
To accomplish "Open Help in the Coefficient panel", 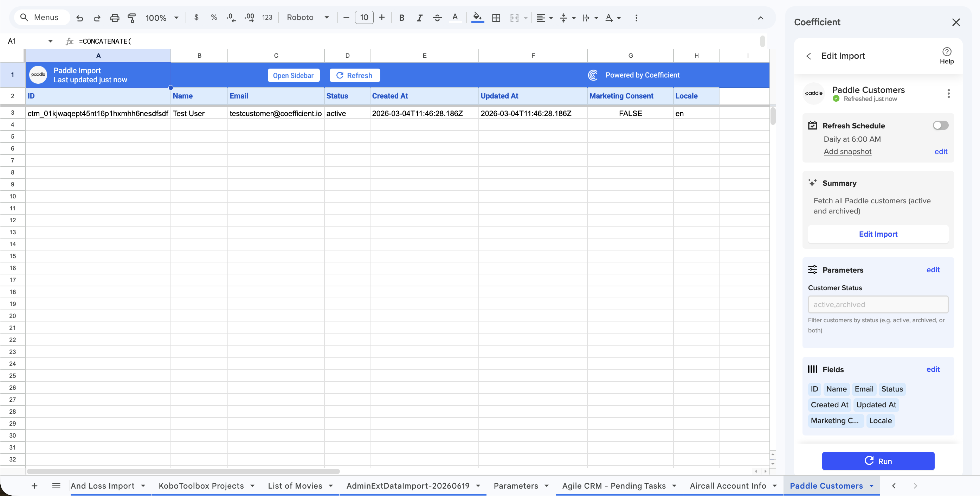I will pyautogui.click(x=946, y=56).
